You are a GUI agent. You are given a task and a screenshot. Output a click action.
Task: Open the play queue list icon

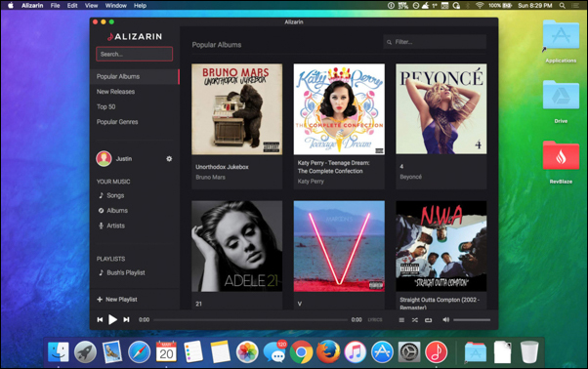(401, 320)
